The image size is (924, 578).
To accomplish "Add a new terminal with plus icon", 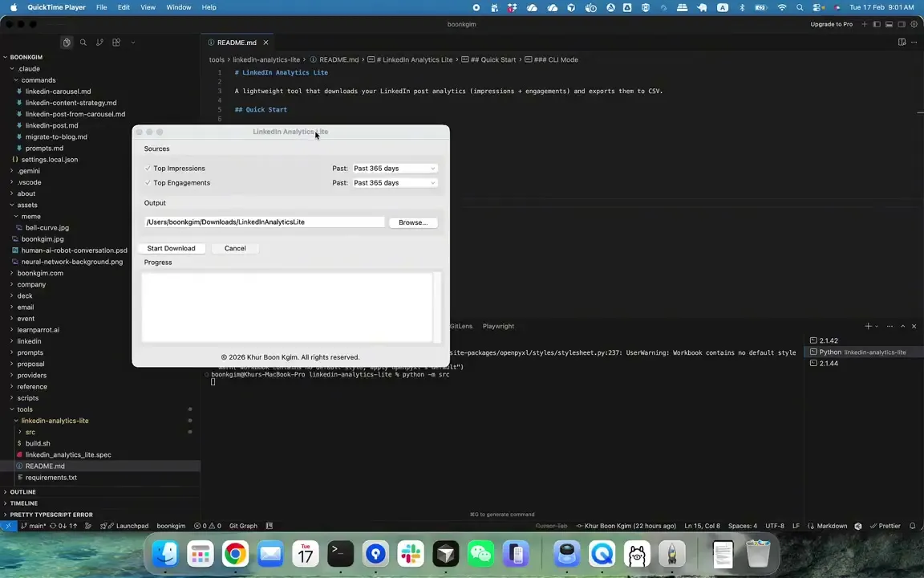I will [868, 326].
